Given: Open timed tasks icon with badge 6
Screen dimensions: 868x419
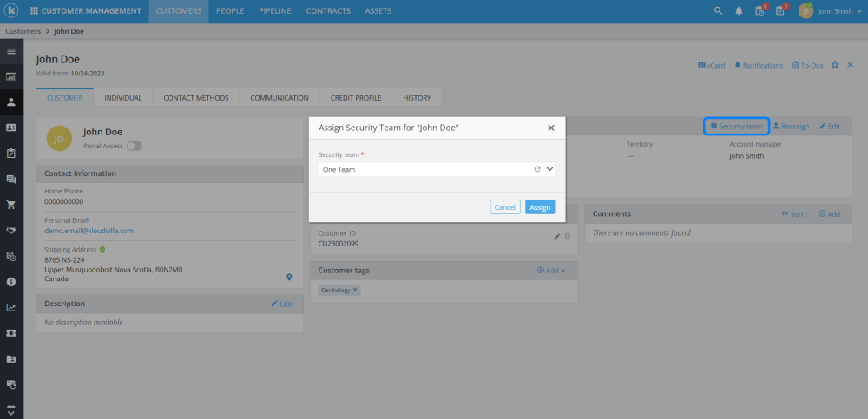Looking at the screenshot, I should pos(760,10).
